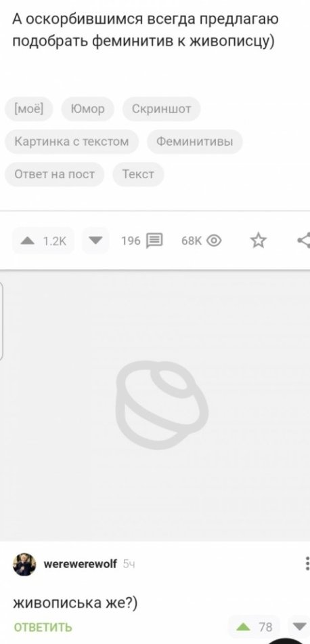Viewport: 310px width, 644px height.
Task: Click the placeholder image with Pikabu logo
Action: click(156, 406)
